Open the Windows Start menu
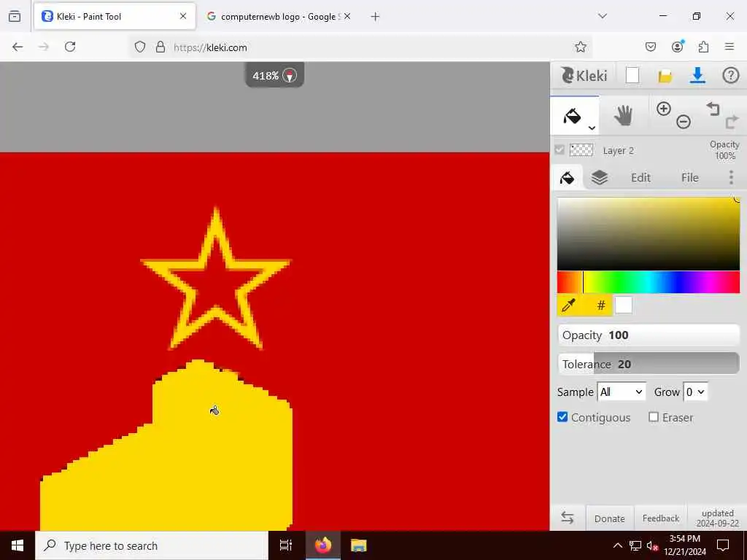 point(18,545)
